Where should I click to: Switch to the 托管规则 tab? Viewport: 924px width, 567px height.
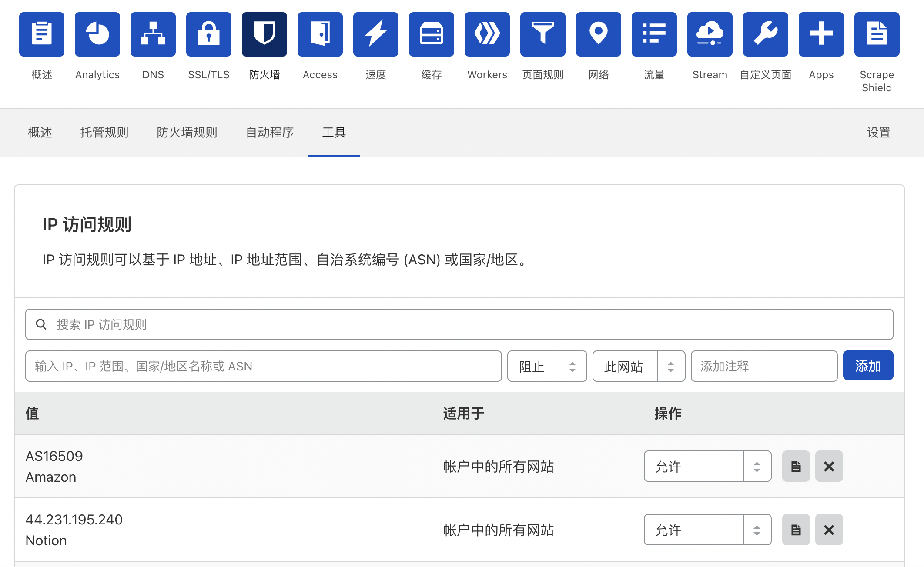coord(104,132)
